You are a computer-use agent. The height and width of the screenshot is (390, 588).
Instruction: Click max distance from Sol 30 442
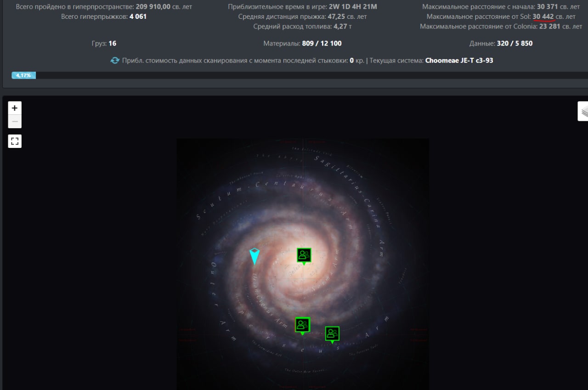click(543, 17)
